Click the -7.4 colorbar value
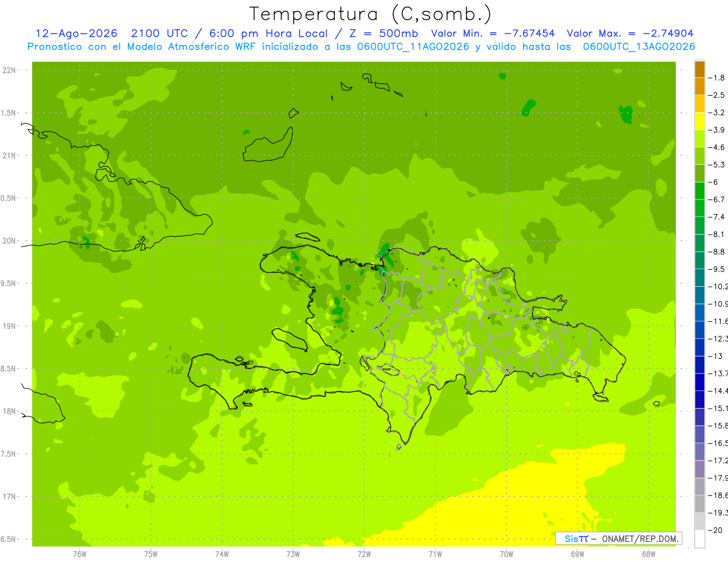Screen dimensions: 728x562 point(717,217)
